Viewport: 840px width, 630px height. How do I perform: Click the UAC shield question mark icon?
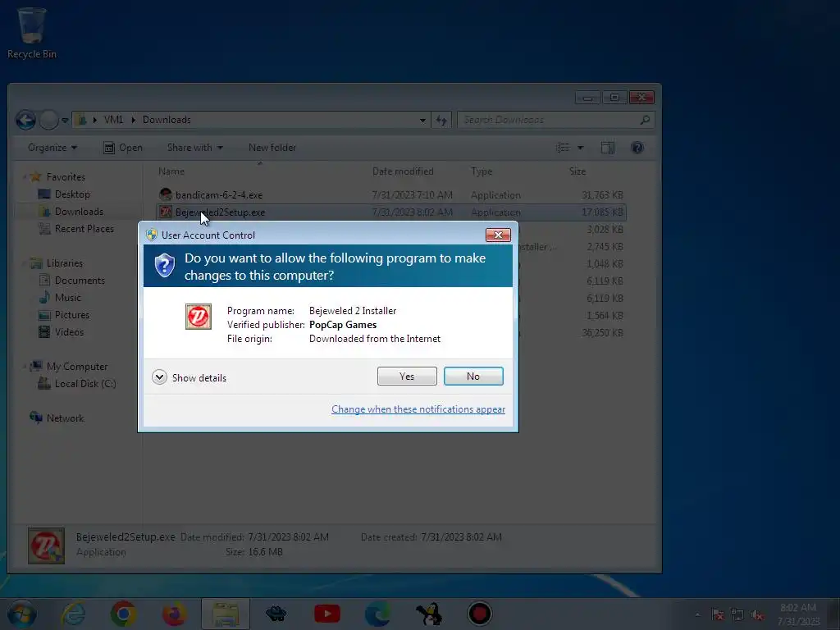tap(164, 265)
